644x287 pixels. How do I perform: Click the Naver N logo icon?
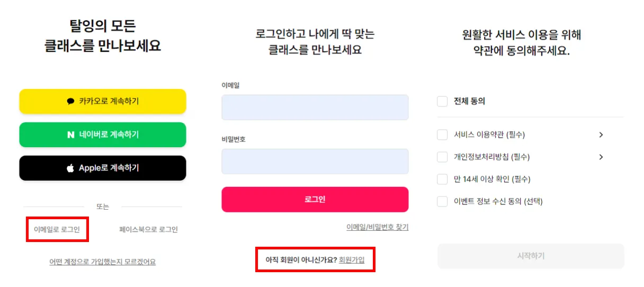pos(70,135)
